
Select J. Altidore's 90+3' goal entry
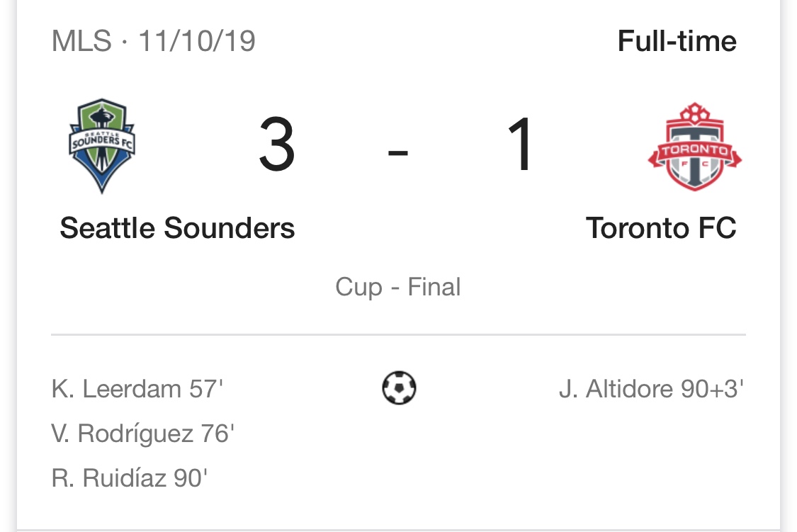point(652,389)
